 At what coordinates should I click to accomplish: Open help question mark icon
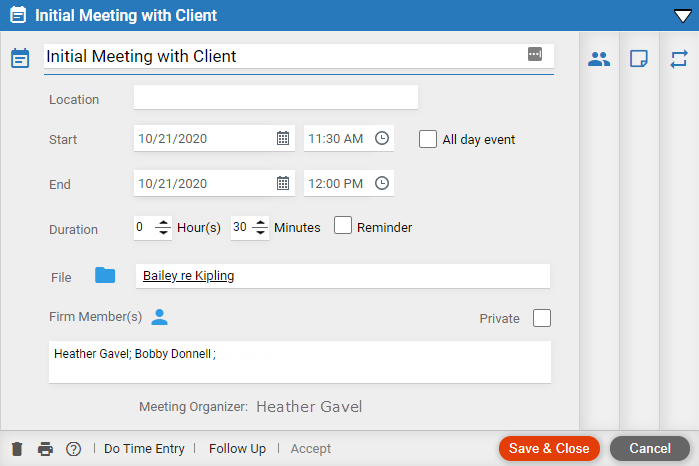(74, 449)
